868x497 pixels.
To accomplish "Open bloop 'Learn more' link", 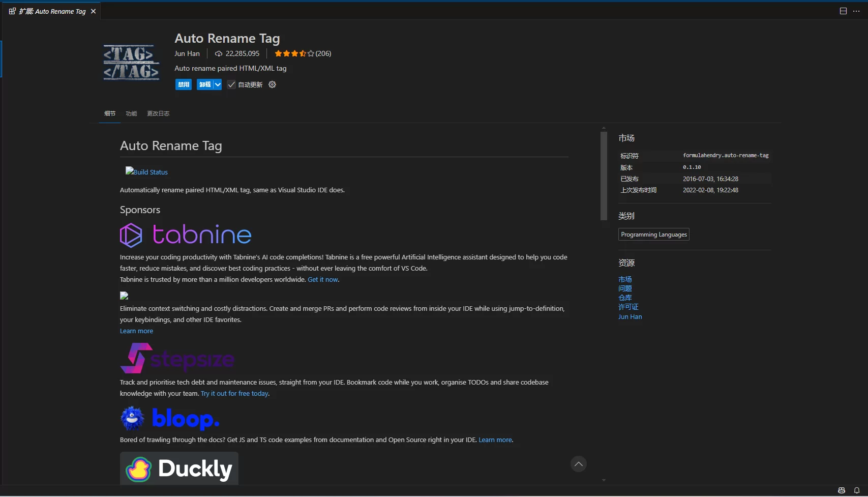I will [x=495, y=440].
